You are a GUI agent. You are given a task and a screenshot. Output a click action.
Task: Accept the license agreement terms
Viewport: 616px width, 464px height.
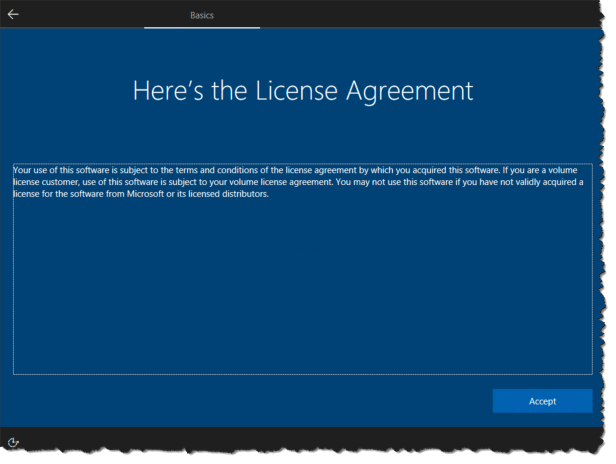point(542,401)
